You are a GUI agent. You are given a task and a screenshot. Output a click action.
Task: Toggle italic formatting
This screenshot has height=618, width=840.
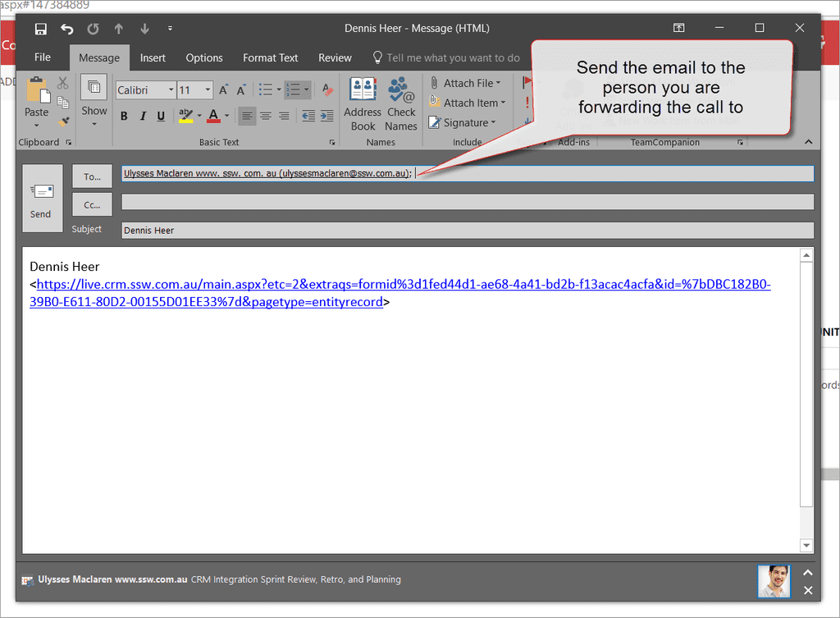pos(143,116)
